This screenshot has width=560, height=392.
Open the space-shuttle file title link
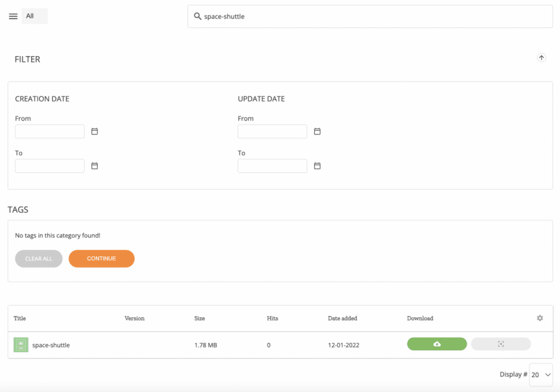tap(51, 345)
